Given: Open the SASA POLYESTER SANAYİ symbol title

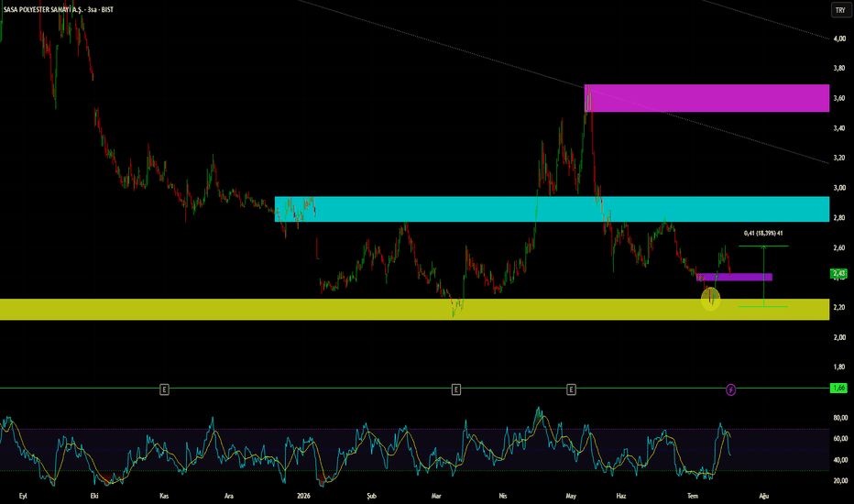Looking at the screenshot, I should tap(59, 9).
